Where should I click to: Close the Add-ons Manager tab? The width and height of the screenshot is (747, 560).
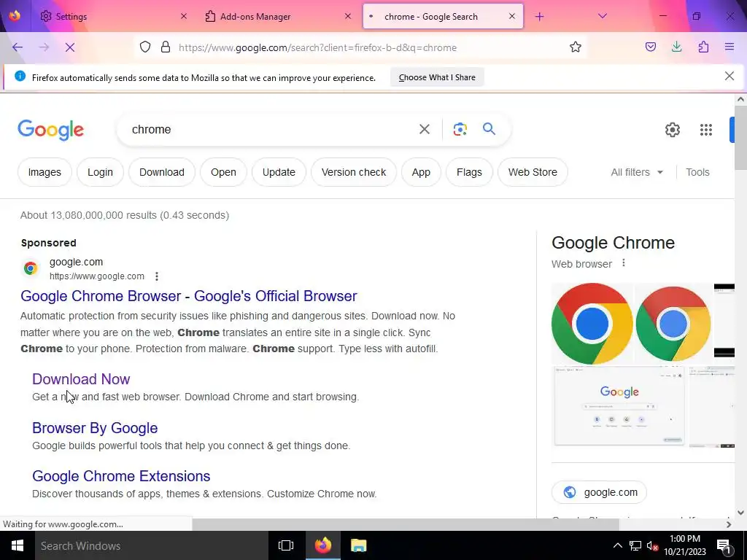coord(348,16)
